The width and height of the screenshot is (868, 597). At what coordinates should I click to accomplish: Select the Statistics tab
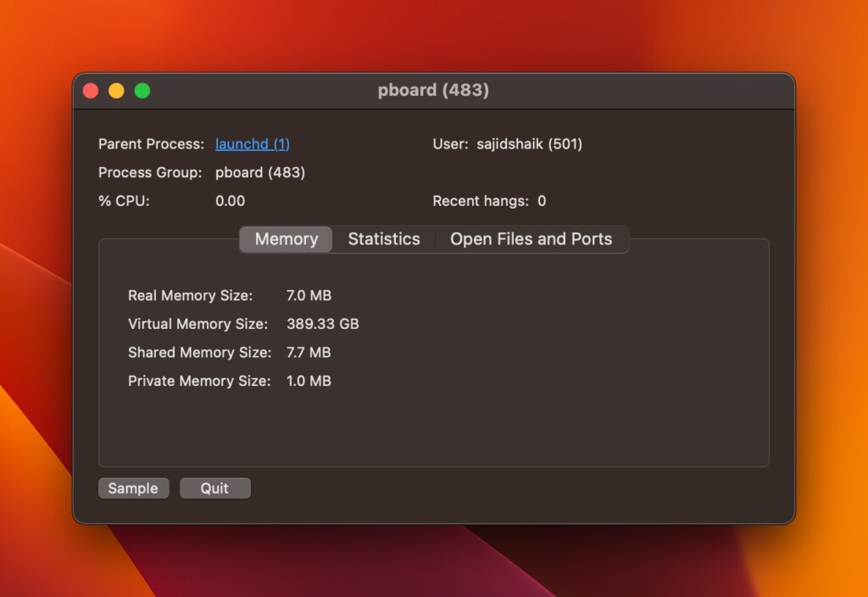[x=383, y=239]
